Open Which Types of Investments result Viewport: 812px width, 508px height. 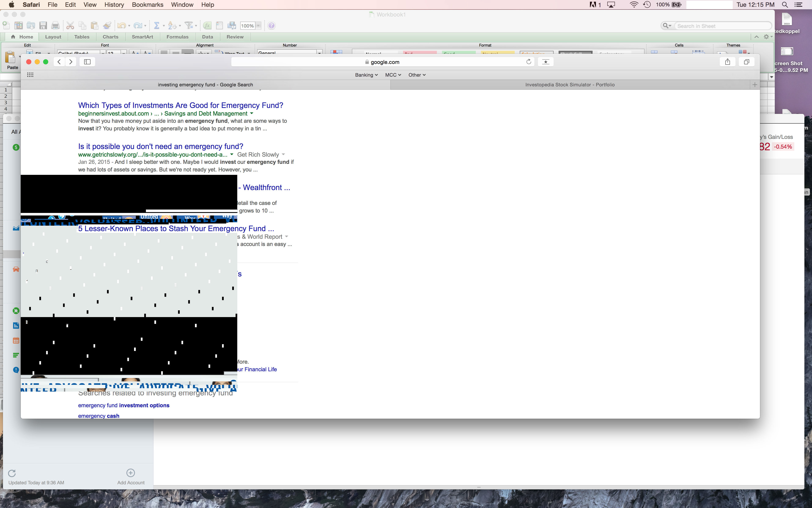tap(181, 105)
